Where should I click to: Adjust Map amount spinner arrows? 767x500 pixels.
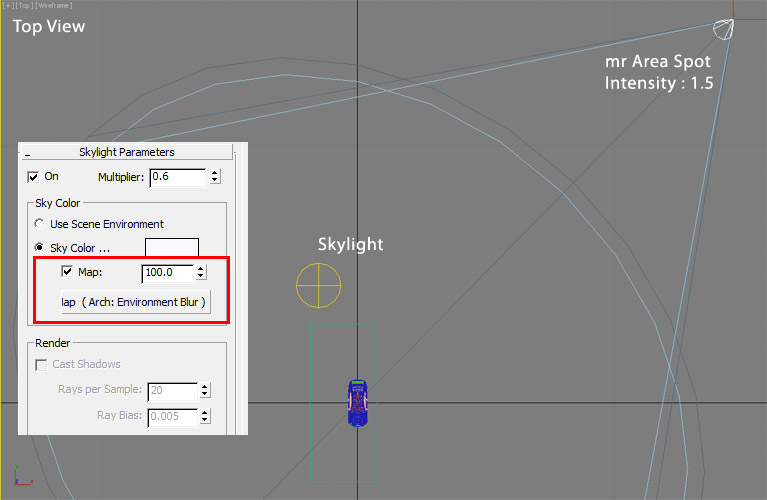tap(201, 273)
